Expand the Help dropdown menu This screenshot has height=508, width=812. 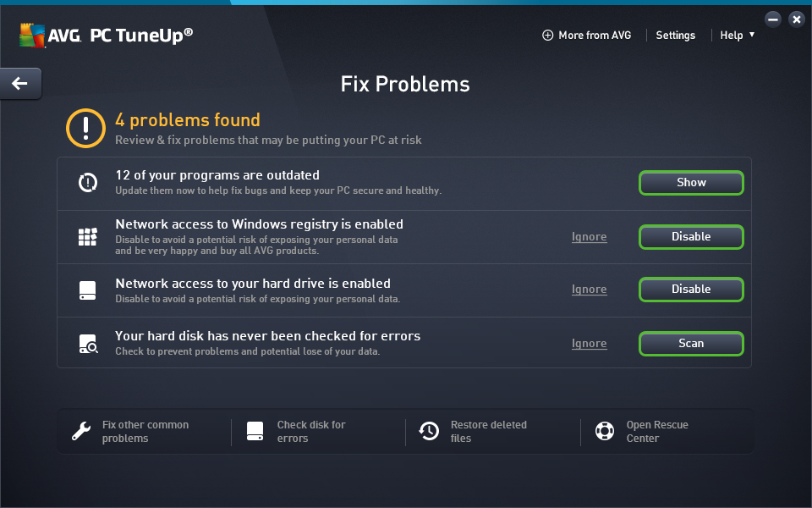tap(737, 35)
